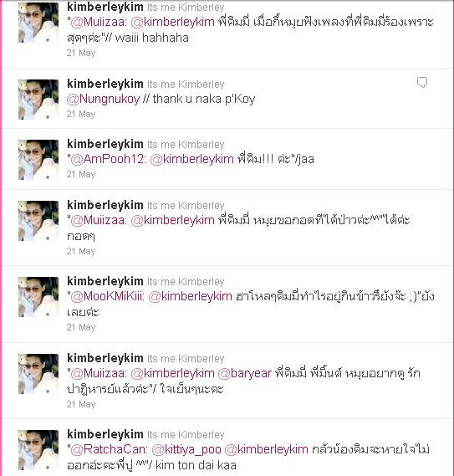Viewport: 454px width, 476px height.
Task: Open the @RatchaCan mention link
Action: click(x=109, y=449)
